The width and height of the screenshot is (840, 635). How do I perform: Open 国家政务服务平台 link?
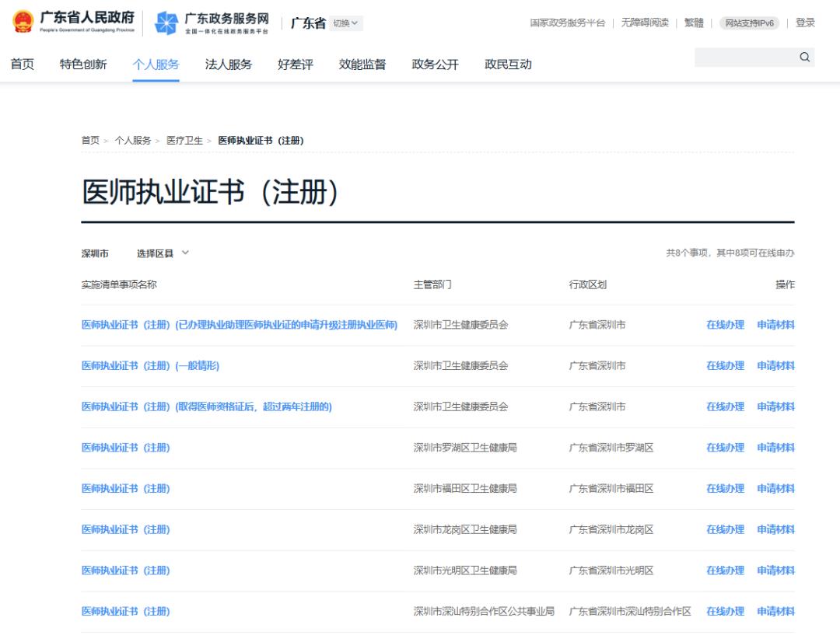click(x=567, y=23)
